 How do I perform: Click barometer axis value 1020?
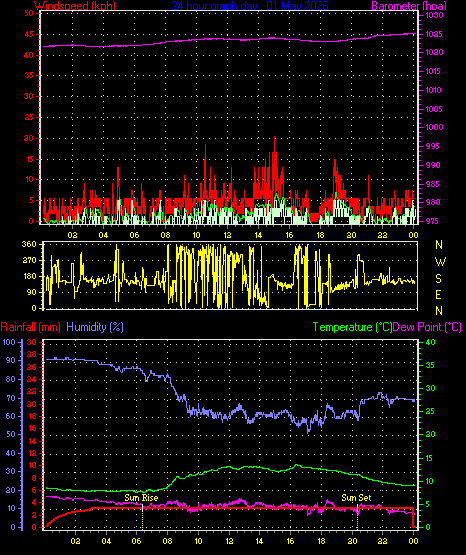434,52
